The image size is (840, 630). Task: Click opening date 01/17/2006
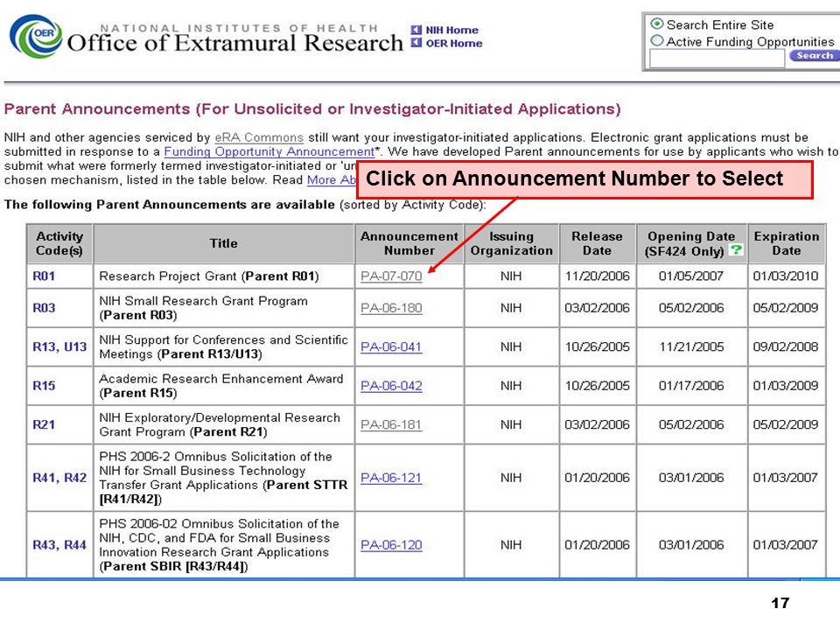pyautogui.click(x=691, y=386)
